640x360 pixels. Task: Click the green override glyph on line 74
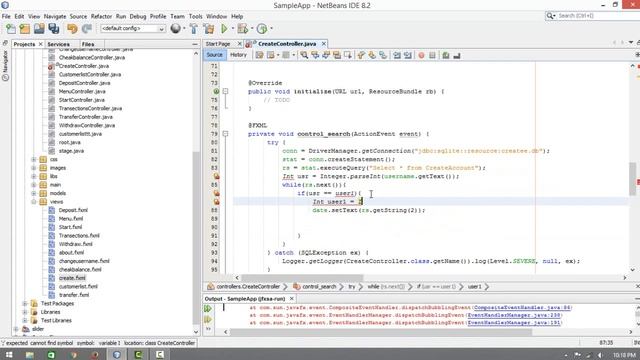click(x=216, y=91)
